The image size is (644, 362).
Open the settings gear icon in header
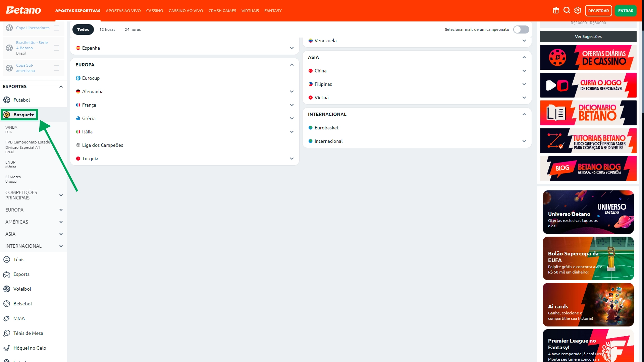tap(578, 10)
